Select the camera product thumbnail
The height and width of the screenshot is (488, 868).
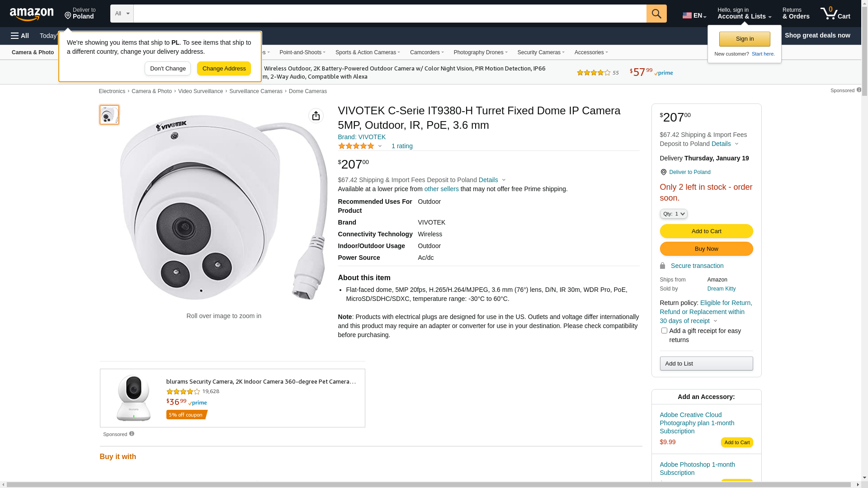[109, 115]
